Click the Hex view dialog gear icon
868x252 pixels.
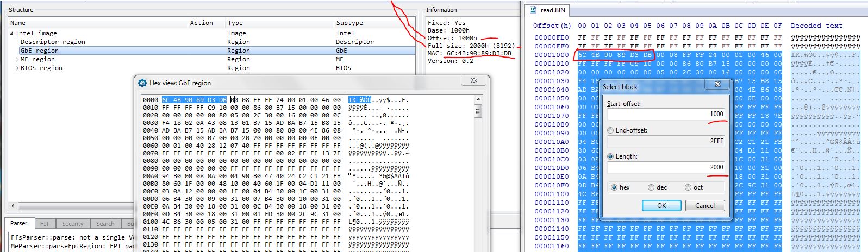tap(142, 83)
